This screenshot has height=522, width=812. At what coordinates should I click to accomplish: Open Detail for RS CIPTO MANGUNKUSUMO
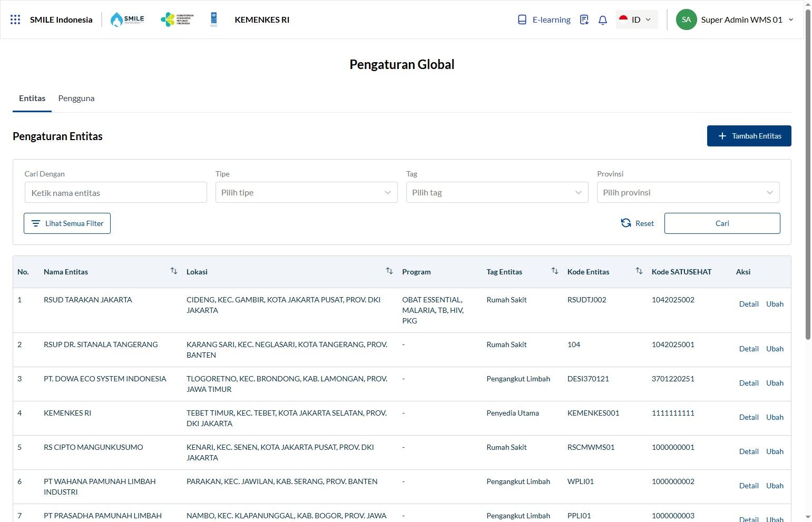(749, 451)
